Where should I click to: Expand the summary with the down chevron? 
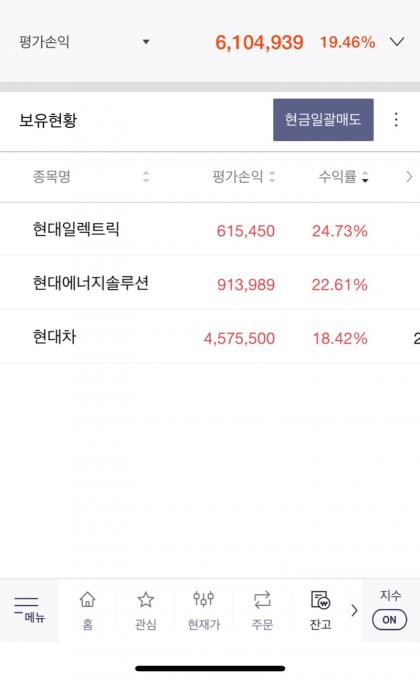pyautogui.click(x=397, y=42)
